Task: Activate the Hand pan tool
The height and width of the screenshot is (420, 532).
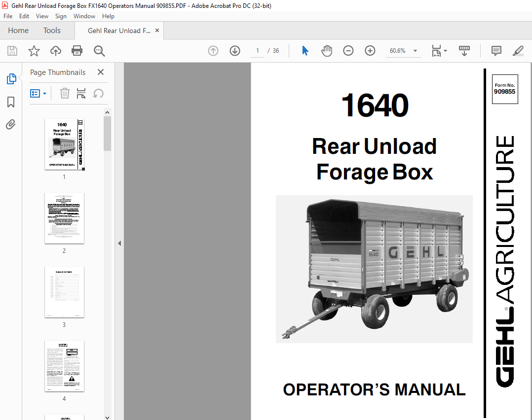Action: point(326,51)
